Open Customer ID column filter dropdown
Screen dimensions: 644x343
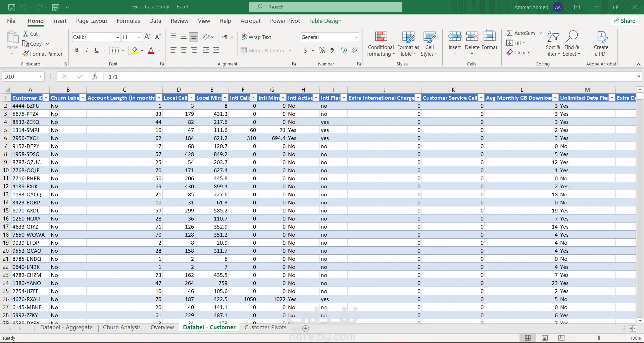pyautogui.click(x=46, y=98)
